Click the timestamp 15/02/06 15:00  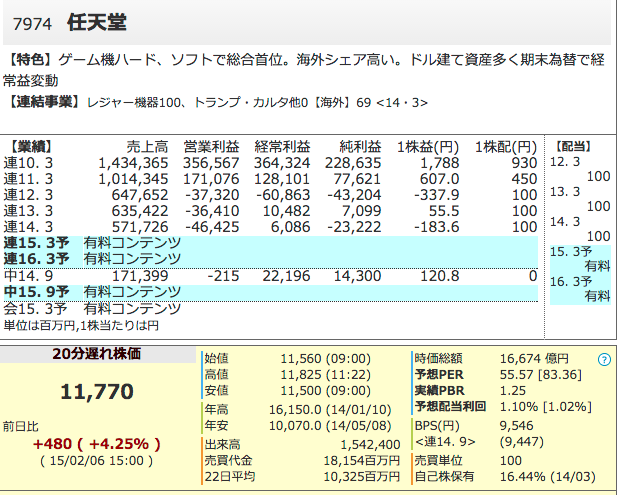click(97, 461)
